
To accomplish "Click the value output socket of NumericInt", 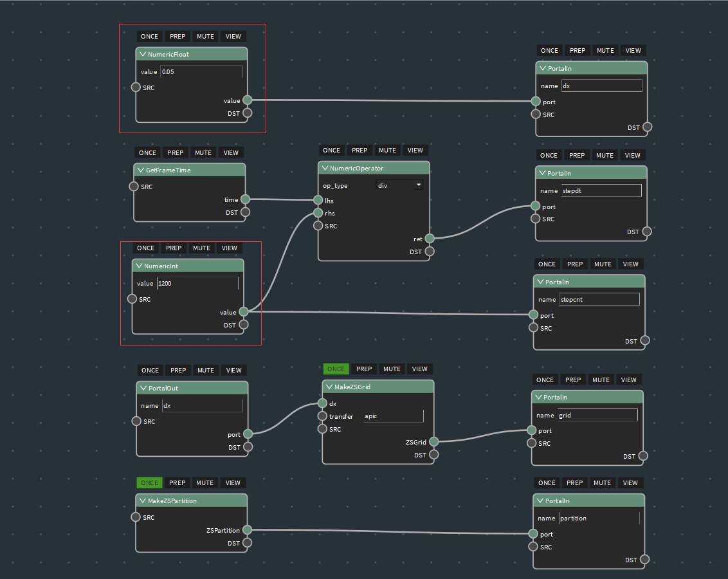I will [x=244, y=311].
